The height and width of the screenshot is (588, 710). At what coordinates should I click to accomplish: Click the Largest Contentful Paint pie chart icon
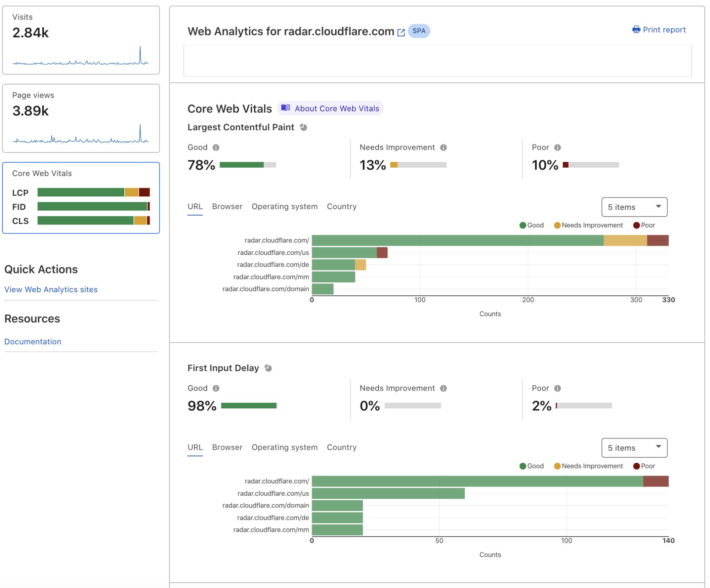tap(303, 127)
